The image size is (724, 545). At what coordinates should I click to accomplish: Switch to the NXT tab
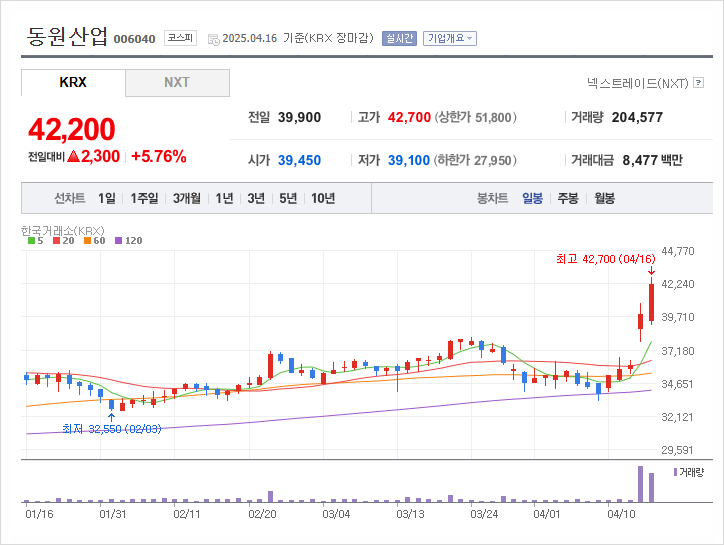pyautogui.click(x=177, y=83)
